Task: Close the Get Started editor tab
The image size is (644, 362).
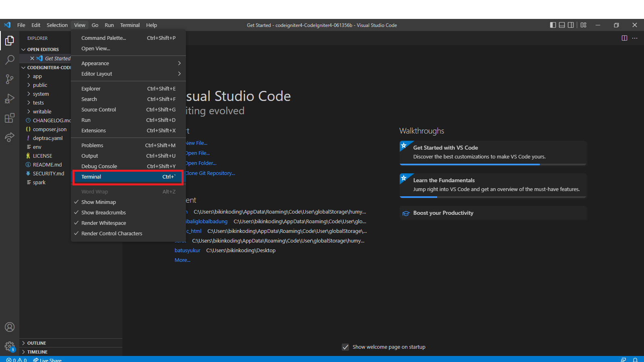Action: coord(32,58)
